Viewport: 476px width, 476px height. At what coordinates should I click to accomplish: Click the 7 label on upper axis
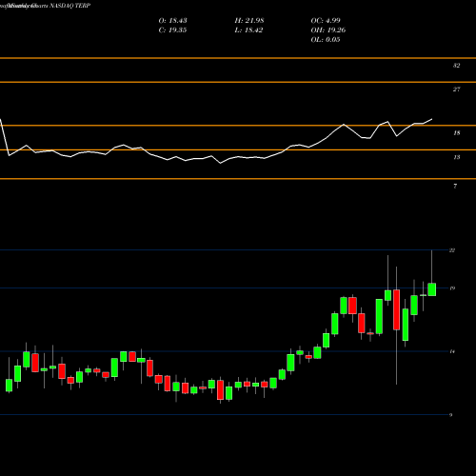(455, 187)
